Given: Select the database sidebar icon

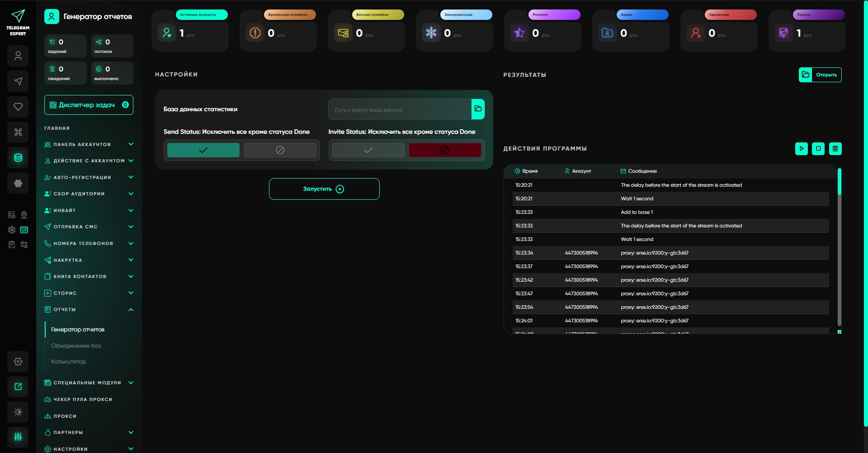Looking at the screenshot, I should (x=18, y=158).
